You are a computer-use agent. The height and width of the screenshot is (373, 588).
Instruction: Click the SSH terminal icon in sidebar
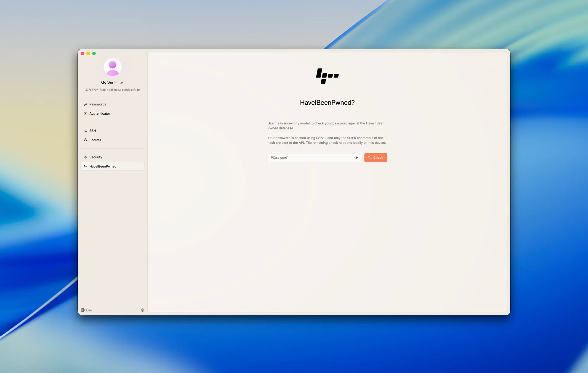pyautogui.click(x=85, y=131)
